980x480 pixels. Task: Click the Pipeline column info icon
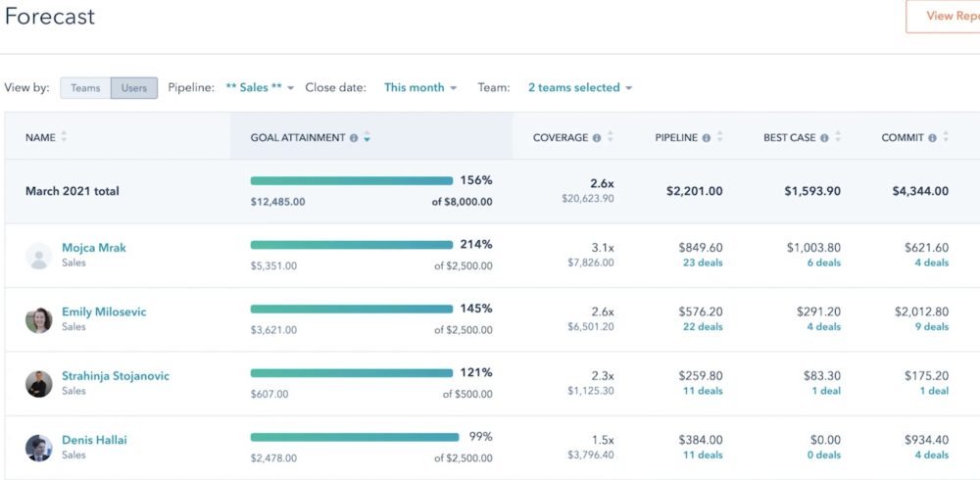[x=707, y=138]
